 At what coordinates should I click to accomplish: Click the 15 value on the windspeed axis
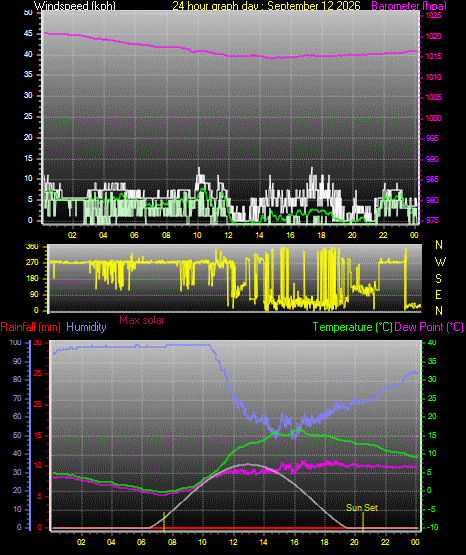(28, 158)
